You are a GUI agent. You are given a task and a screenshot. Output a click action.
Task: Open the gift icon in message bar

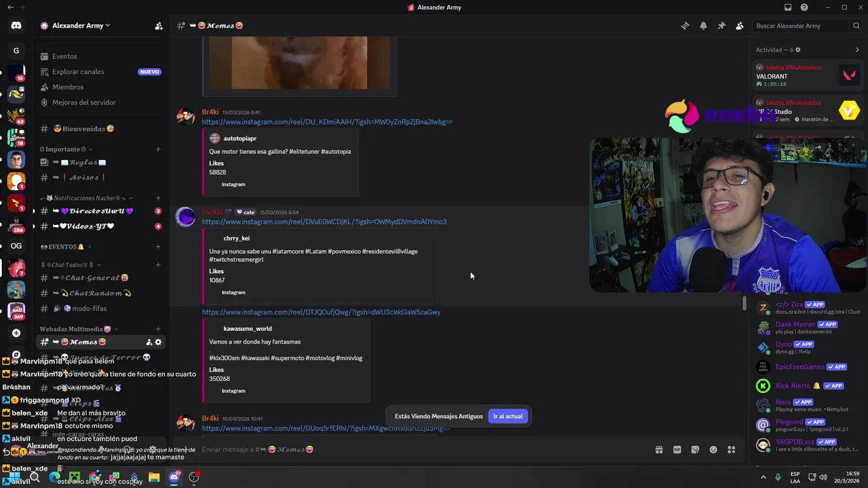658,449
